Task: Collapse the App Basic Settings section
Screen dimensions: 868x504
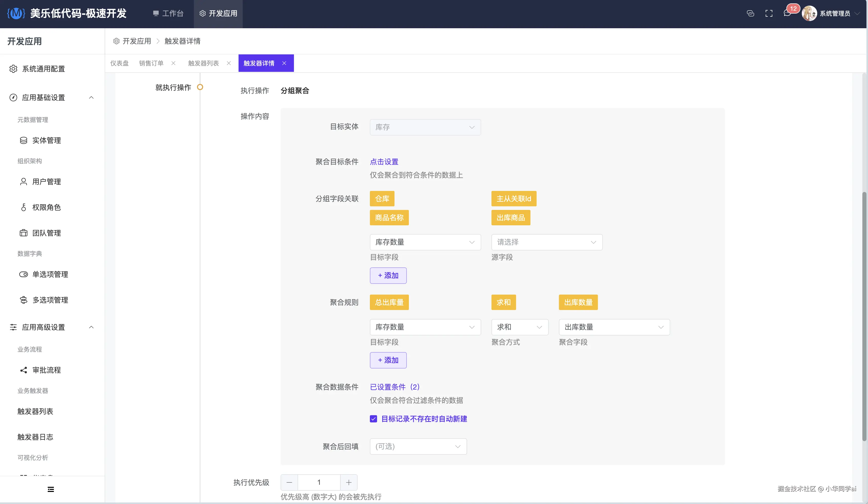Action: [91, 98]
